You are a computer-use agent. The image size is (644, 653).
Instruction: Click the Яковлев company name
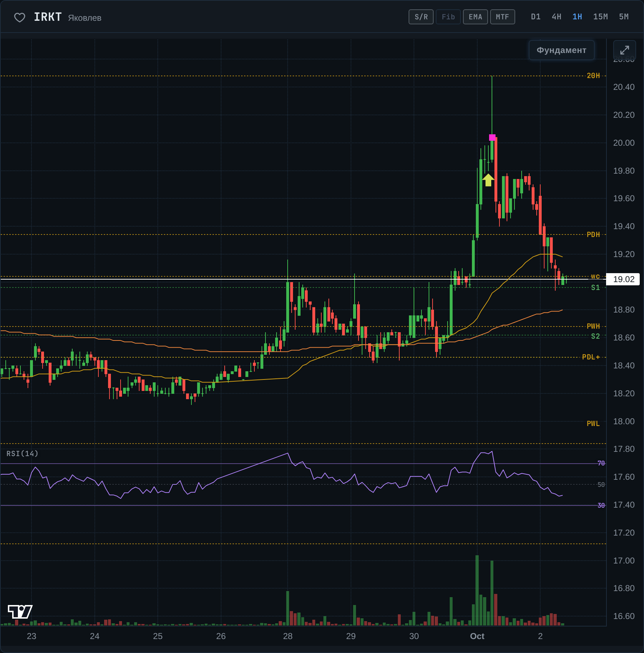[85, 18]
